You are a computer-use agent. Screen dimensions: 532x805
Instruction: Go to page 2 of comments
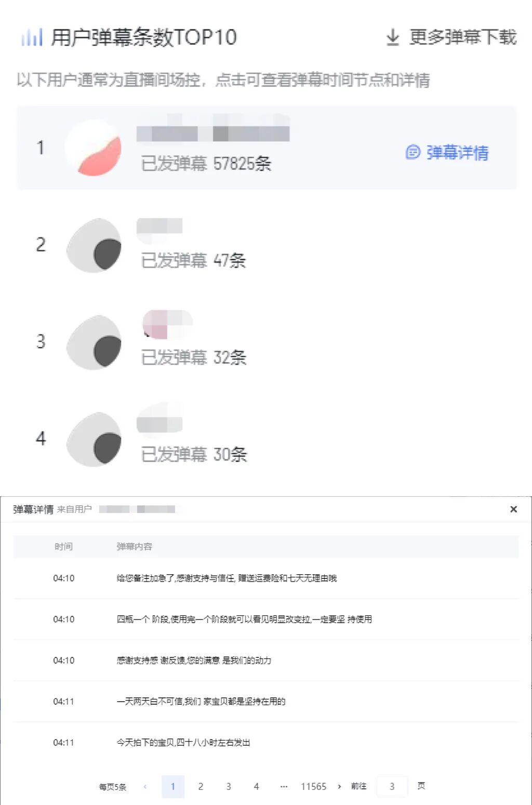pos(201,786)
